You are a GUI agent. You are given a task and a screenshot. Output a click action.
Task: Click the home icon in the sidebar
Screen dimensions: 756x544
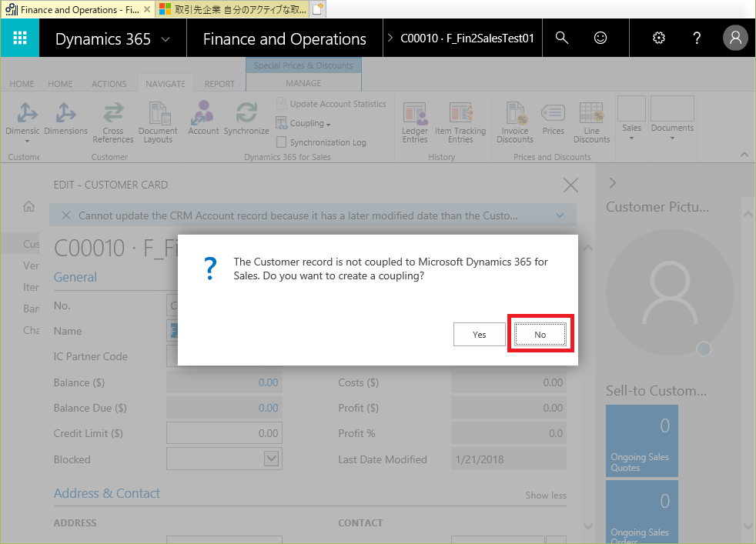coord(29,206)
